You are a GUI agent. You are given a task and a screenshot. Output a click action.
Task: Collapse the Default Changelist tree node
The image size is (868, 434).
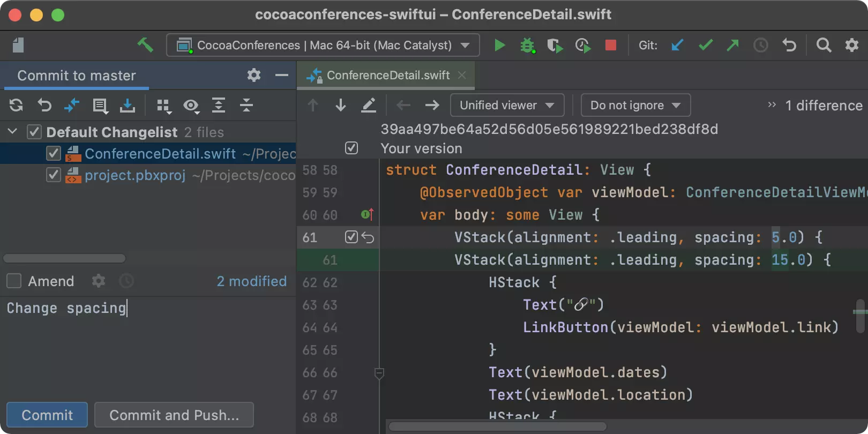point(13,132)
